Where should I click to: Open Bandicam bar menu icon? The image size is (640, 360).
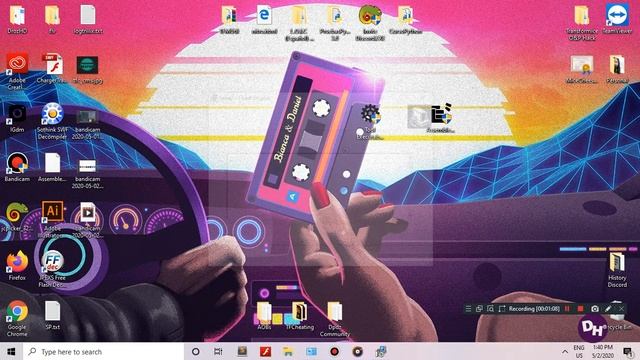coord(468,309)
